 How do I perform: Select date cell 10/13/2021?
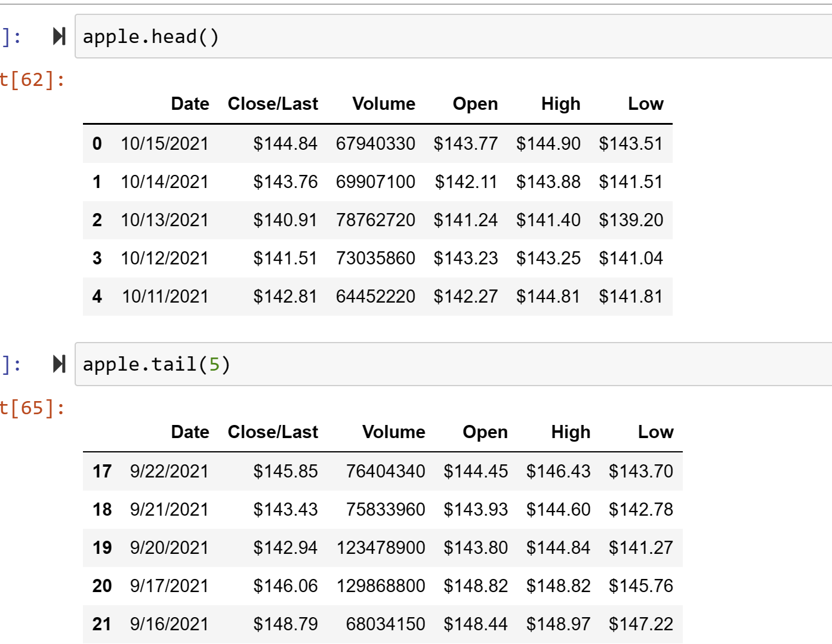[x=165, y=220]
